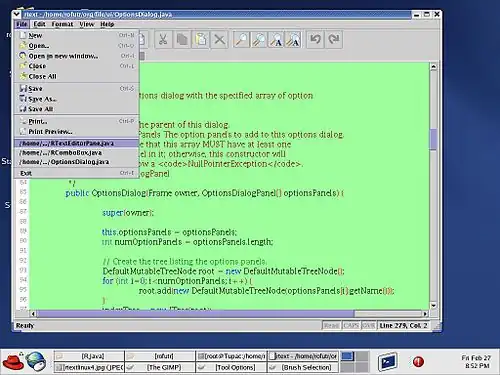The height and width of the screenshot is (375, 500).
Task: Switch to Tool Options taskbar window
Action: coord(231,367)
